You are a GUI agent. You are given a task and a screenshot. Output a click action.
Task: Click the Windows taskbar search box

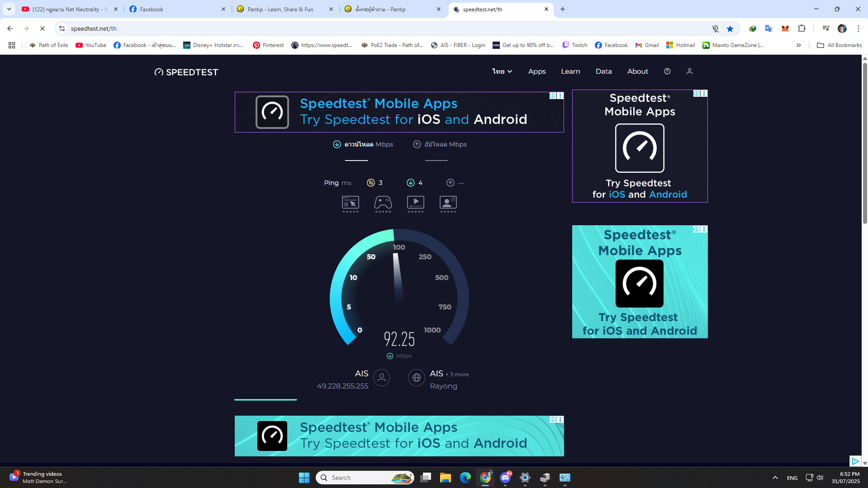tap(365, 478)
